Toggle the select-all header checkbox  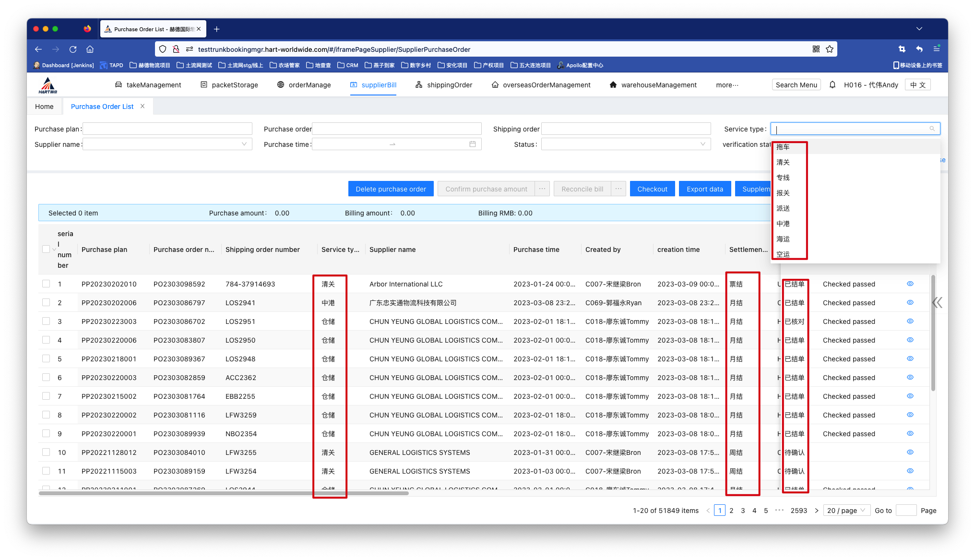(46, 249)
